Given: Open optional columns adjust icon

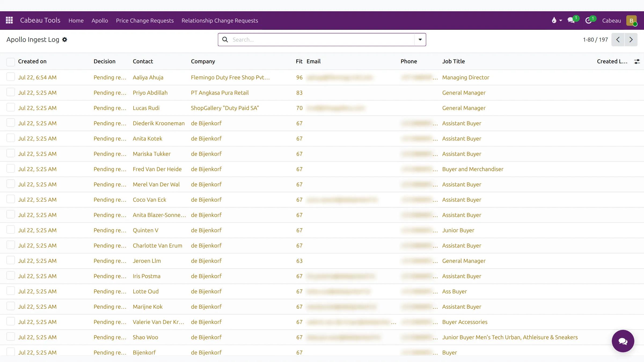Looking at the screenshot, I should point(637,61).
